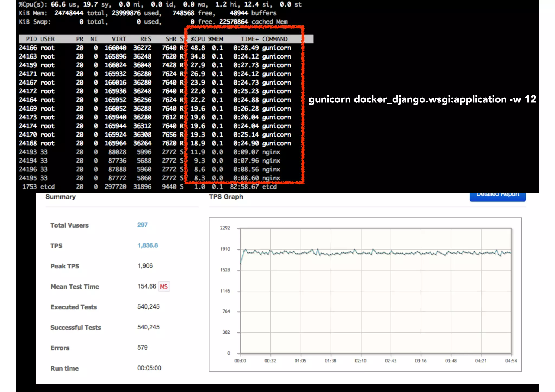The height and width of the screenshot is (392, 555).
Task: Click the Summary heading
Action: click(x=60, y=197)
